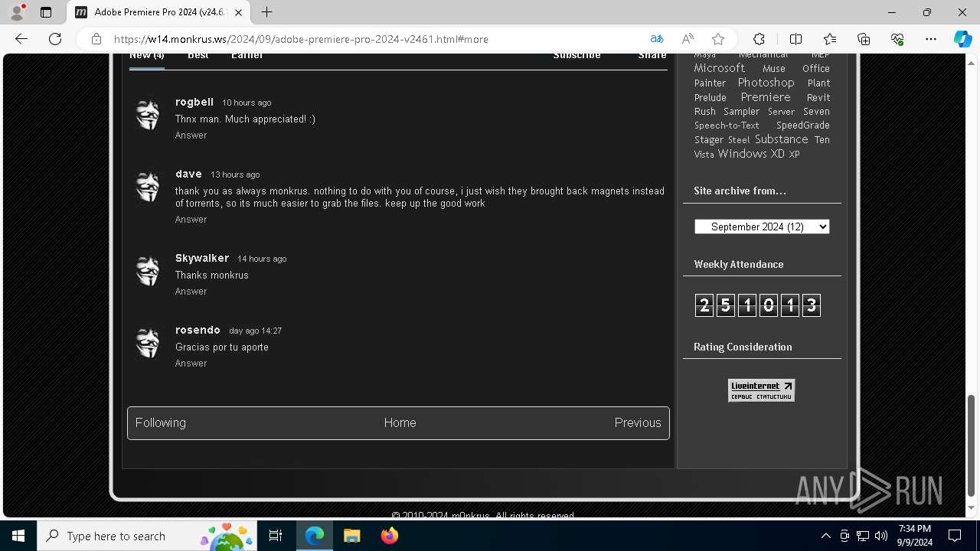Open the Microsoft tag

click(719, 68)
